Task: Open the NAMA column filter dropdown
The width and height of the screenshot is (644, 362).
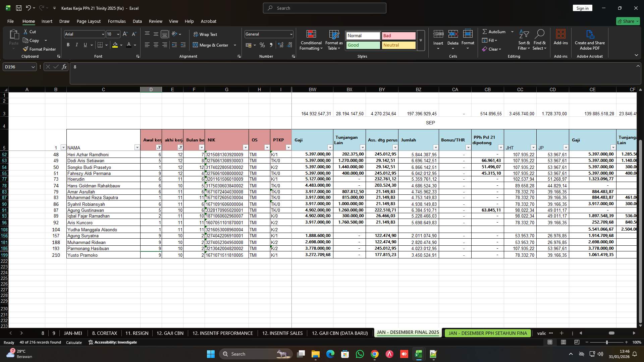Action: click(x=137, y=147)
